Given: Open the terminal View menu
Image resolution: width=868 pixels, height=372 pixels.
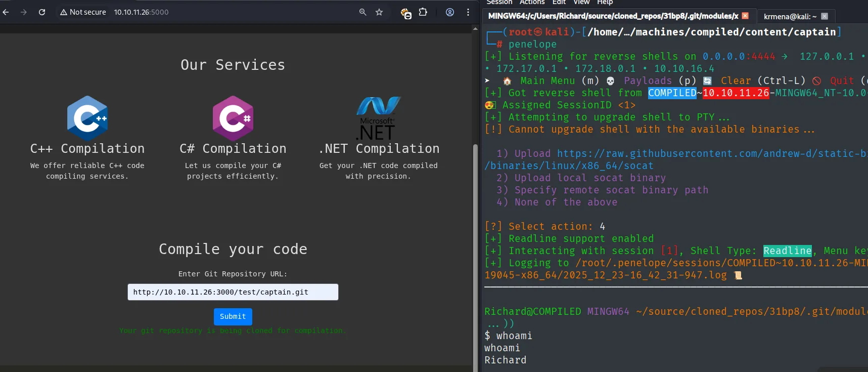Looking at the screenshot, I should (581, 3).
